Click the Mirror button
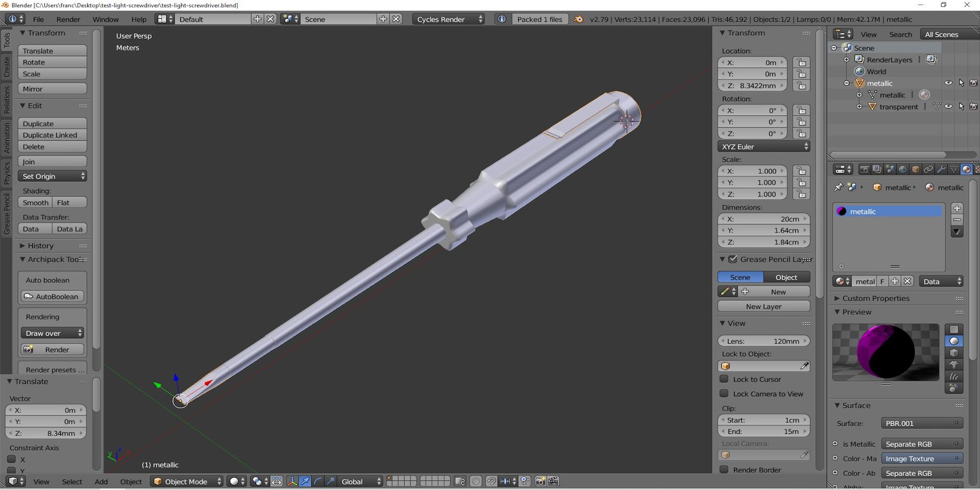The image size is (980, 490). (52, 89)
